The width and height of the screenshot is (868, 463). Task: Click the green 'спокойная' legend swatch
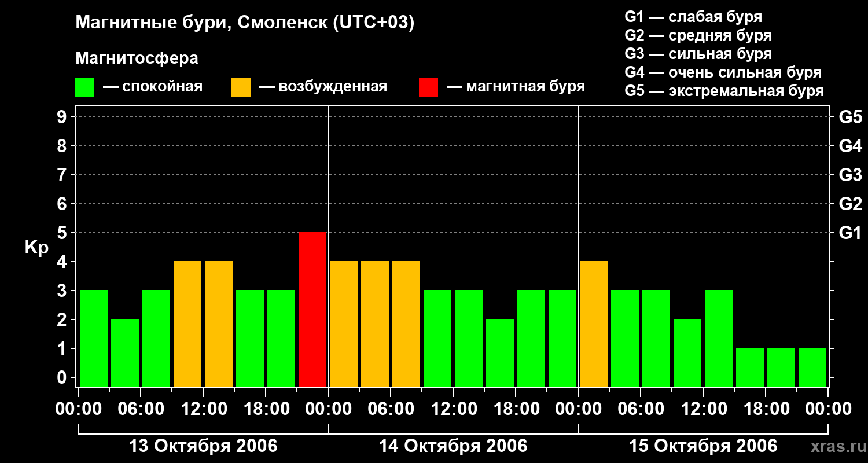(x=84, y=87)
